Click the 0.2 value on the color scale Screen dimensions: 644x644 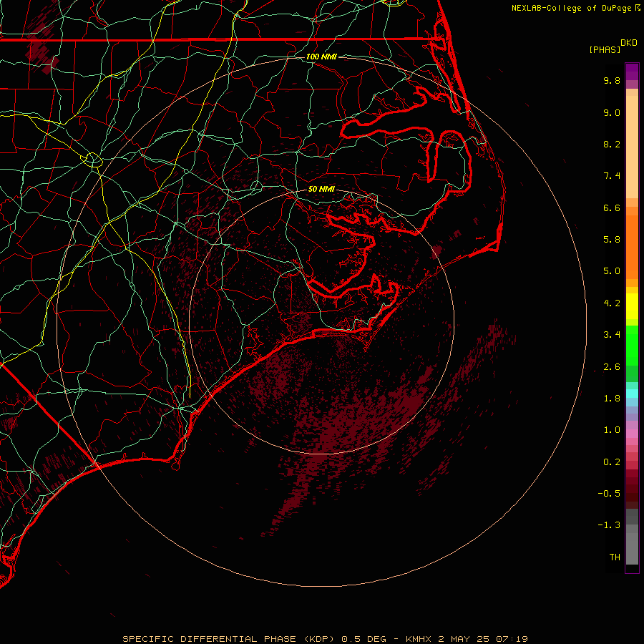pos(612,462)
